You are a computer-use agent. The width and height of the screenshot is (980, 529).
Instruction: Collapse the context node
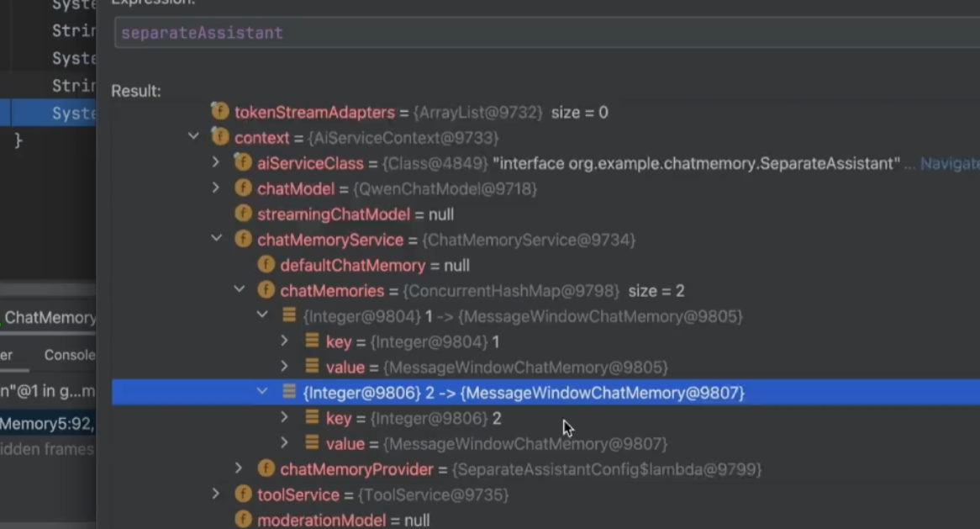[194, 135]
